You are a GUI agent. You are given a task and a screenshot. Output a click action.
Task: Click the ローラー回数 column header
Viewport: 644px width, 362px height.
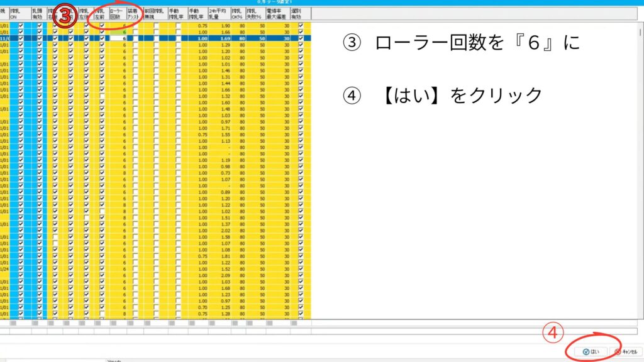pyautogui.click(x=116, y=14)
